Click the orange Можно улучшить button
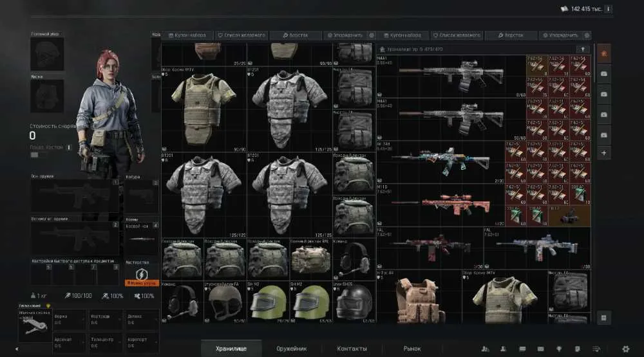The height and width of the screenshot is (357, 644). pos(142,283)
